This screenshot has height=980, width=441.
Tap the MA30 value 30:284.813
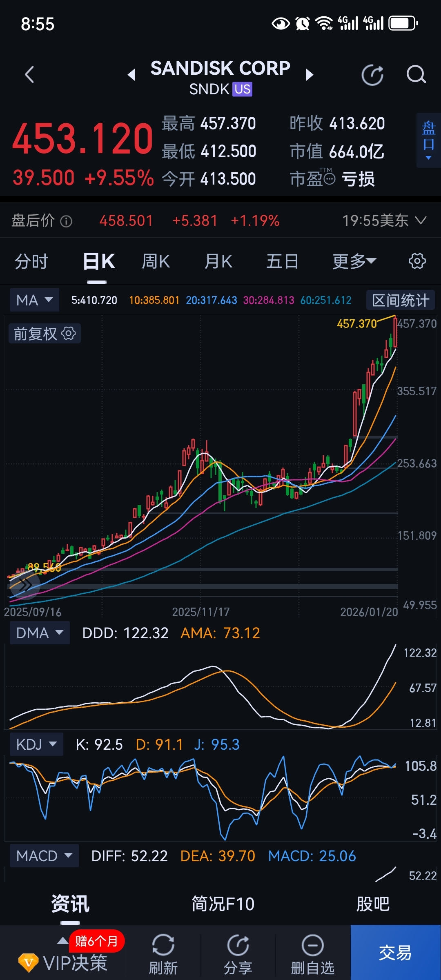[x=269, y=300]
